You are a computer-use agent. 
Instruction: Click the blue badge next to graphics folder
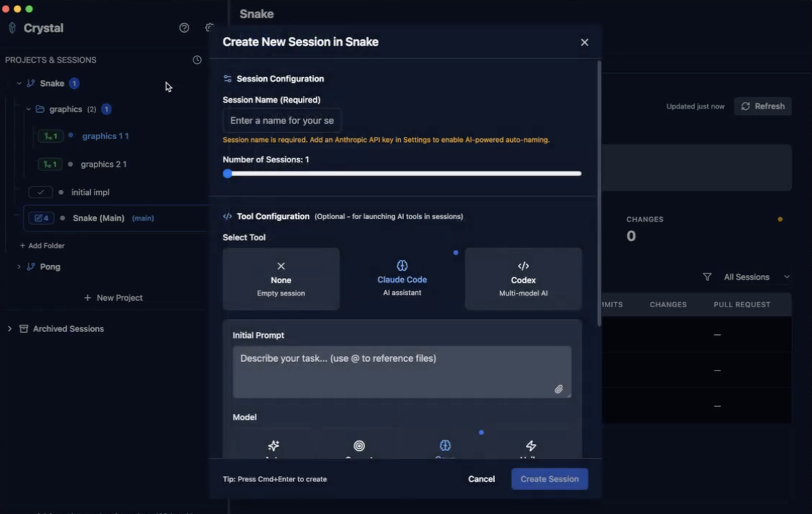click(106, 109)
